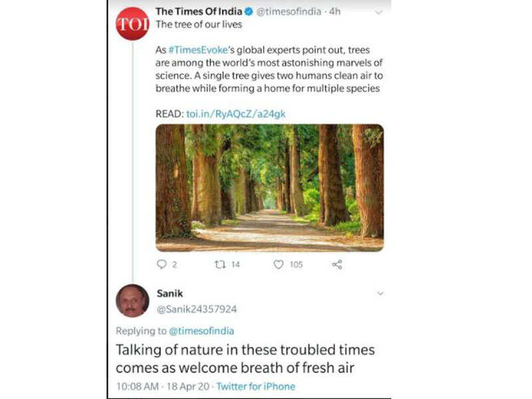Like the tweet with the heart icon
This screenshot has width=532, height=399.
[279, 264]
